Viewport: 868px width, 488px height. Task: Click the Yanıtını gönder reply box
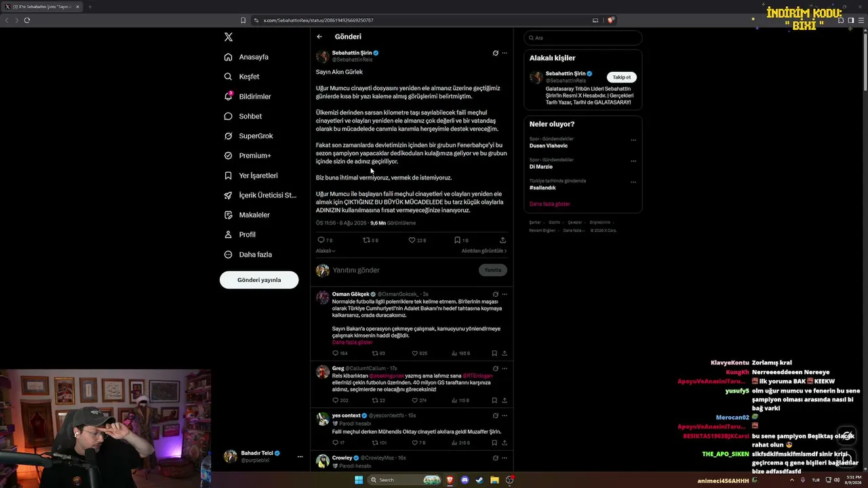[x=403, y=270]
